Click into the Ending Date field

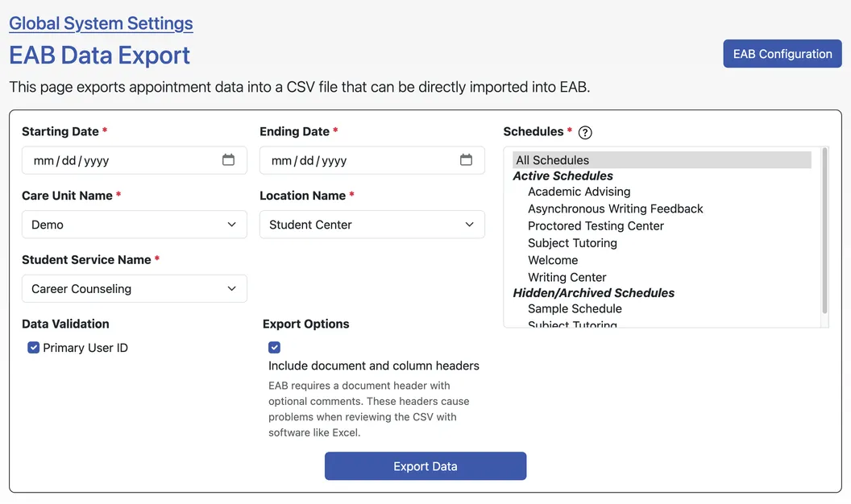(372, 160)
